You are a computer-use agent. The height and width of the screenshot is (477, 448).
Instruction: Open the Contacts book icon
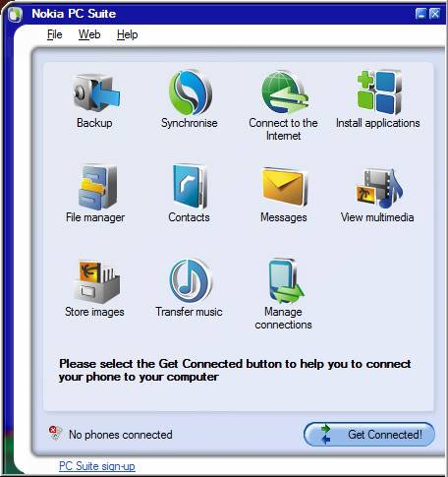[x=190, y=186]
